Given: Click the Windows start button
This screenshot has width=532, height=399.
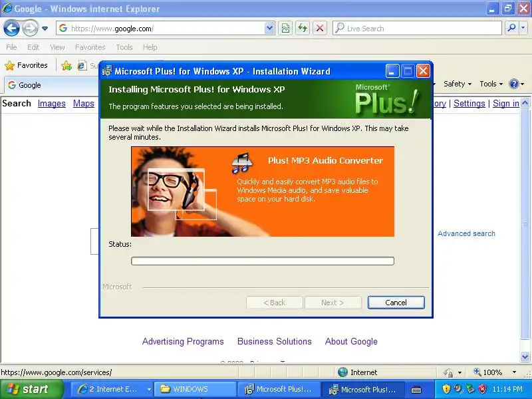Looking at the screenshot, I should tap(32, 389).
